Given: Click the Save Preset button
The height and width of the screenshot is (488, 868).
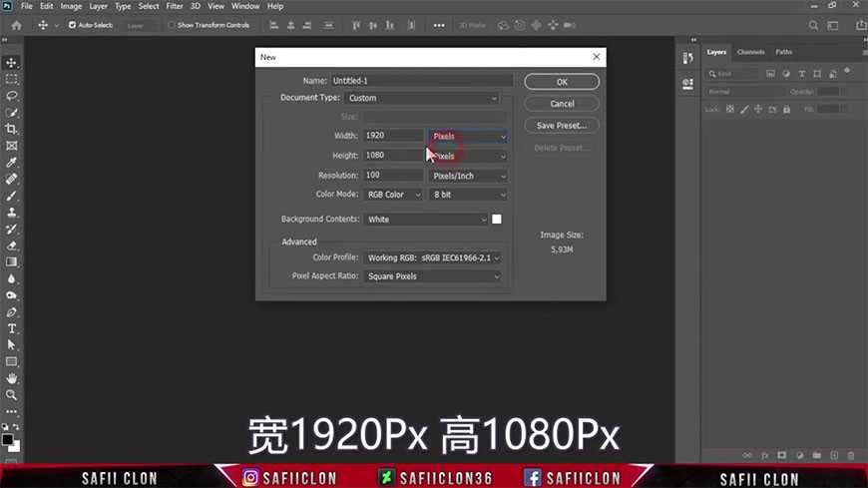Looking at the screenshot, I should coord(562,126).
